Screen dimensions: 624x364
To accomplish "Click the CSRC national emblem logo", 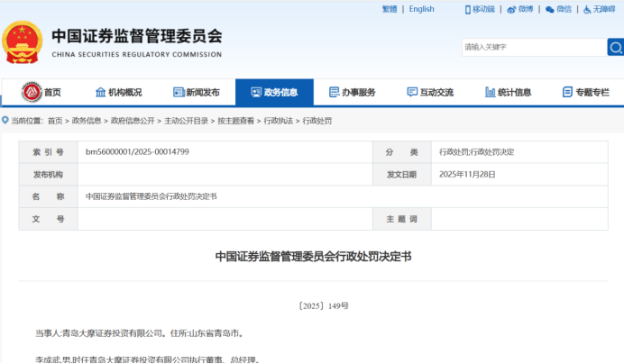I will (23, 42).
